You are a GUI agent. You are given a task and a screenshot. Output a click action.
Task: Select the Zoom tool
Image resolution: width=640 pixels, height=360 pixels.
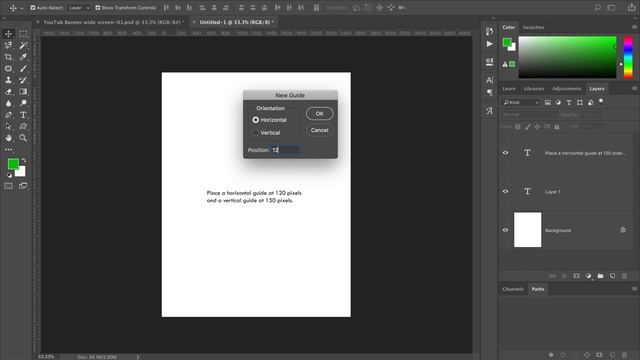23,138
